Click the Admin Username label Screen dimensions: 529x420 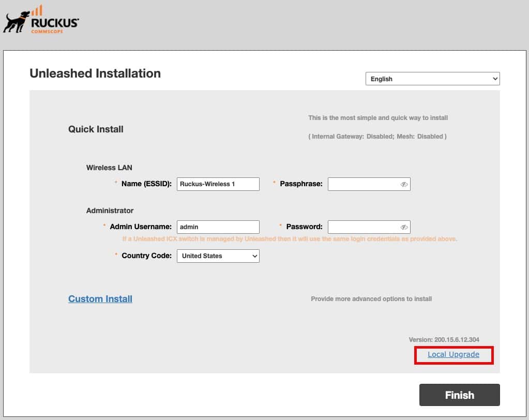pyautogui.click(x=141, y=227)
